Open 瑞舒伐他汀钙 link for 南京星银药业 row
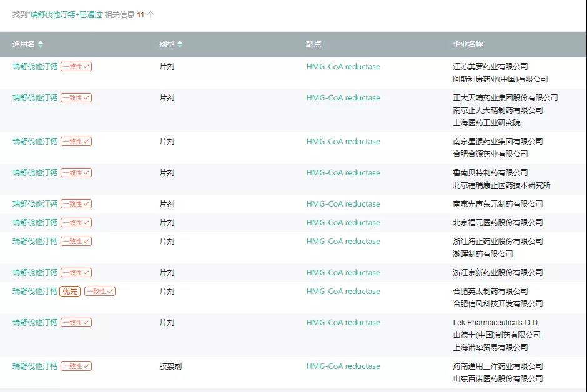This screenshot has height=392, width=587. click(35, 142)
